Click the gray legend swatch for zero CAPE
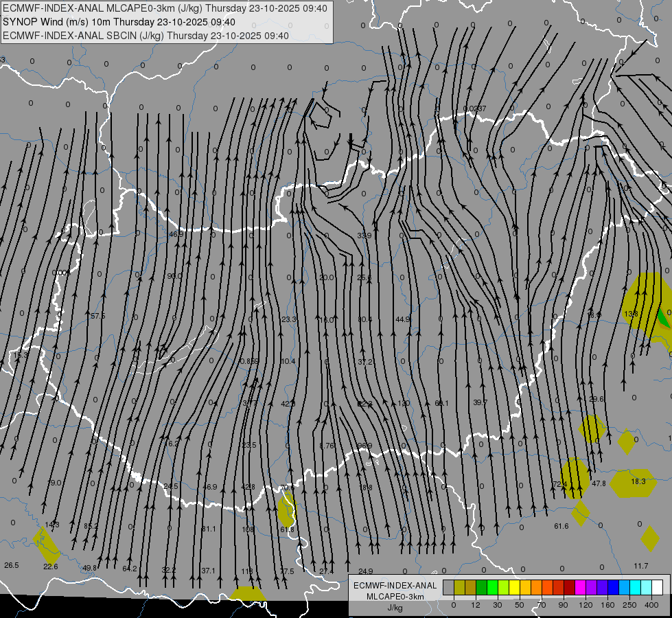 click(448, 588)
